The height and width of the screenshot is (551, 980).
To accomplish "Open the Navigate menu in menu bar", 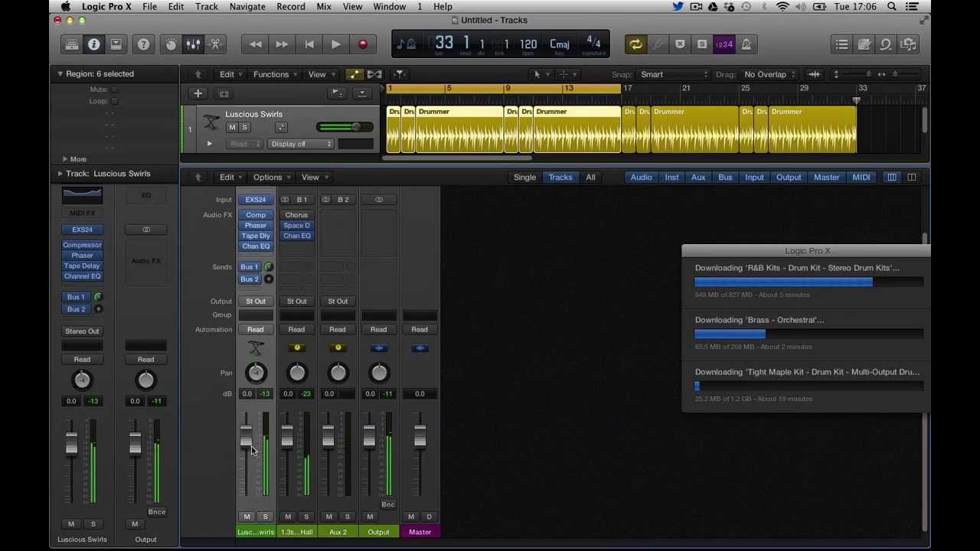I will (247, 7).
